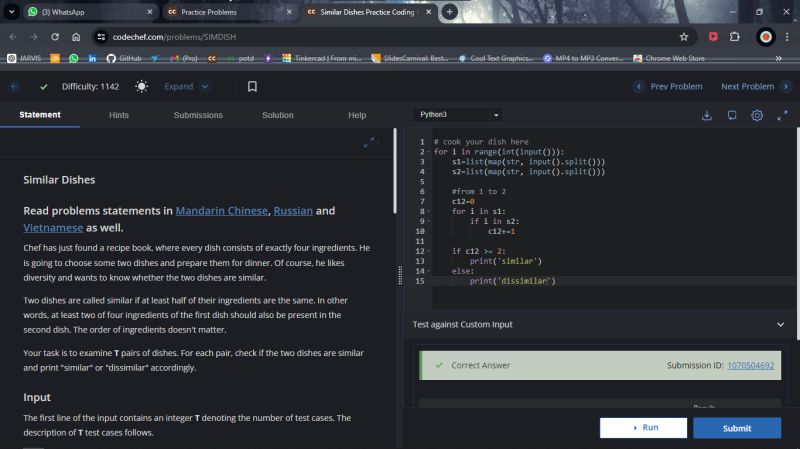Image resolution: width=800 pixels, height=449 pixels.
Task: Switch to the Hints tab
Action: tap(118, 115)
